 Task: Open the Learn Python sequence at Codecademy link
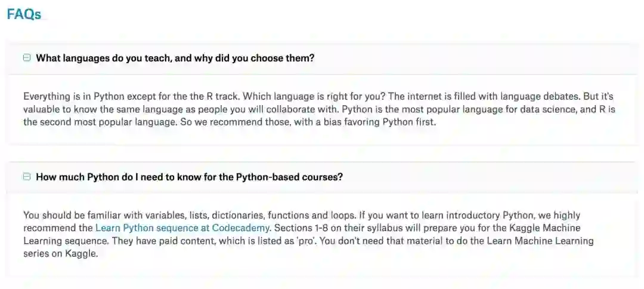pyautogui.click(x=182, y=227)
